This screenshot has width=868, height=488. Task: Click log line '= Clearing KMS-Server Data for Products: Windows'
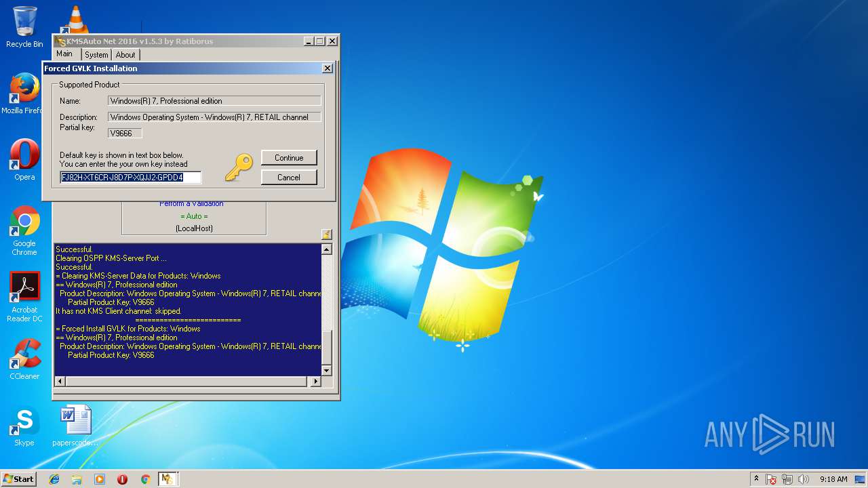[x=138, y=276]
